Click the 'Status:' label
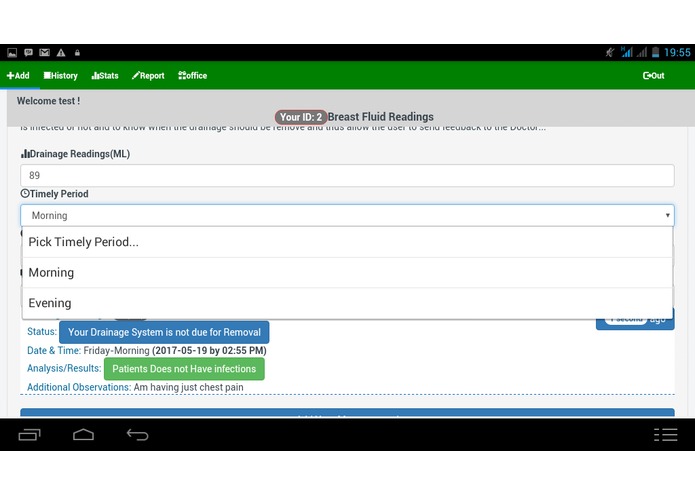 click(x=42, y=332)
